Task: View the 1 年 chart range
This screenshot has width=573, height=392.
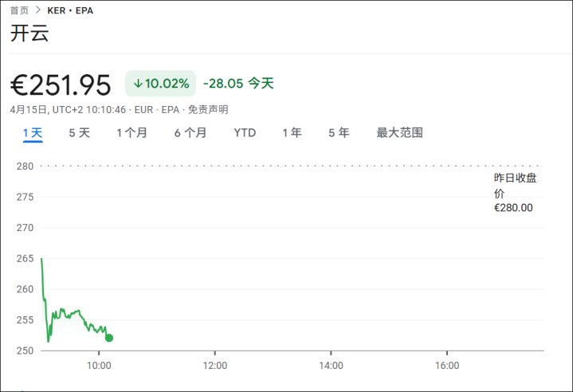Action: [x=292, y=133]
